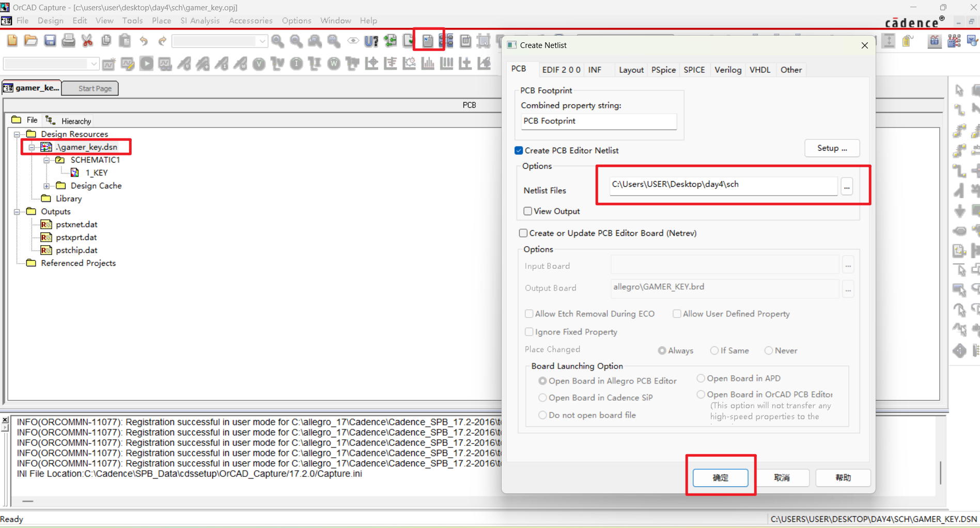
Task: Toggle Ignore Fixed Property checkbox
Action: (529, 332)
